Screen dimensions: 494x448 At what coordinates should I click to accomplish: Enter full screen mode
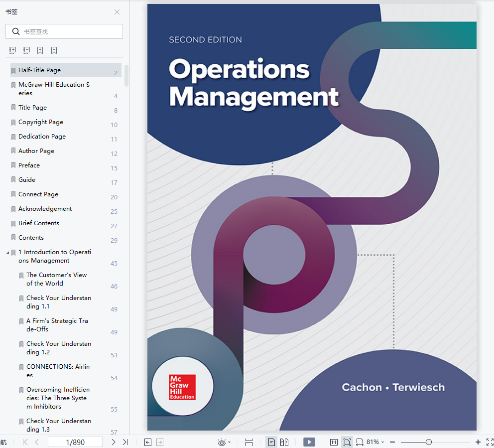click(x=490, y=442)
